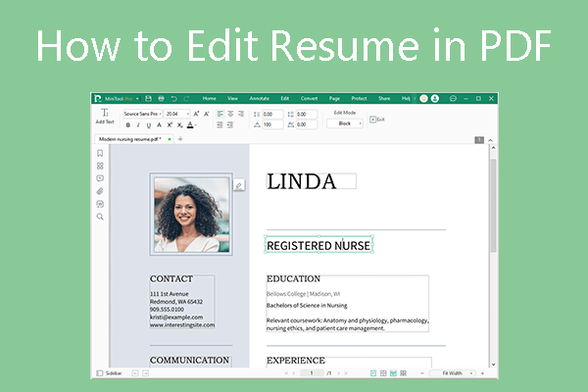This screenshot has height=392, width=588.
Task: Select single page view icon
Action: [373, 373]
